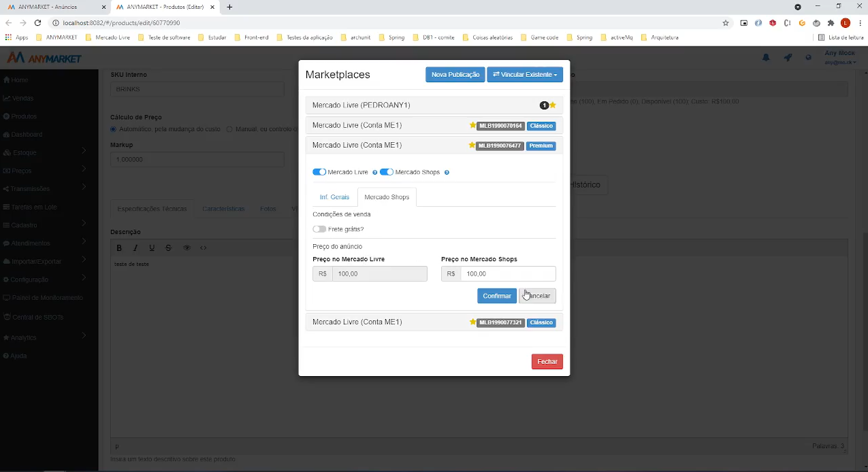
Task: Select the Automático price calculation radio
Action: 114,129
